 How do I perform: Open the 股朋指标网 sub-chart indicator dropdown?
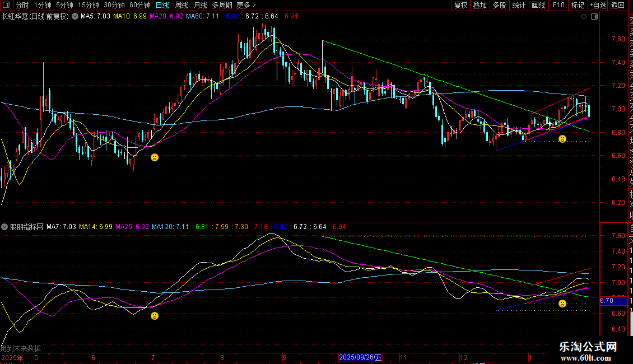click(4, 227)
